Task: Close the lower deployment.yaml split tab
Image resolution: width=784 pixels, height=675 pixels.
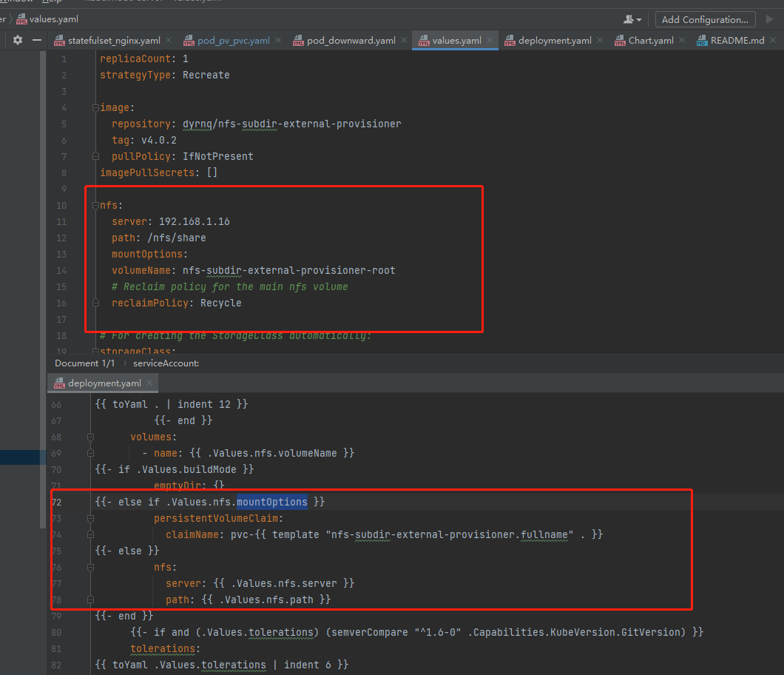Action: (149, 383)
